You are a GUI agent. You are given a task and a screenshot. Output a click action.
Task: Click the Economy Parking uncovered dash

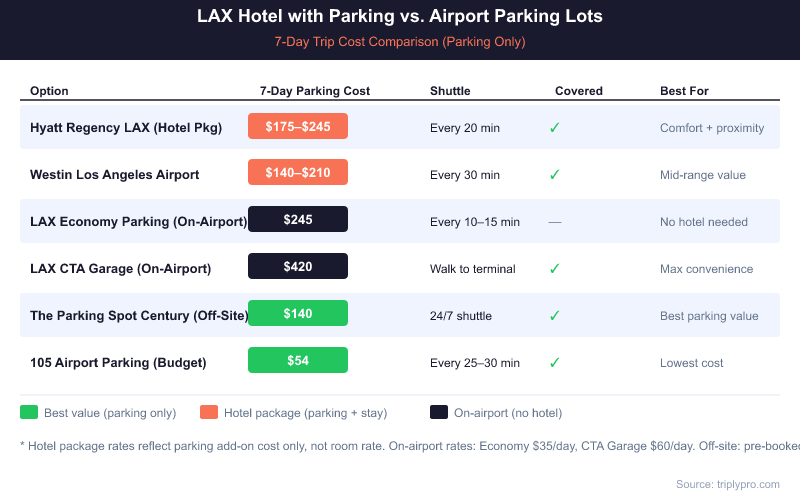pyautogui.click(x=555, y=221)
